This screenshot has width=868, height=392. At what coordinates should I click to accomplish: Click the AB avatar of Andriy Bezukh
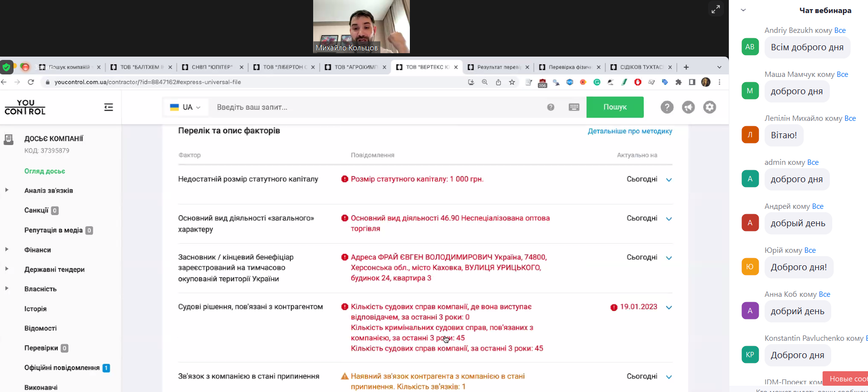[750, 47]
